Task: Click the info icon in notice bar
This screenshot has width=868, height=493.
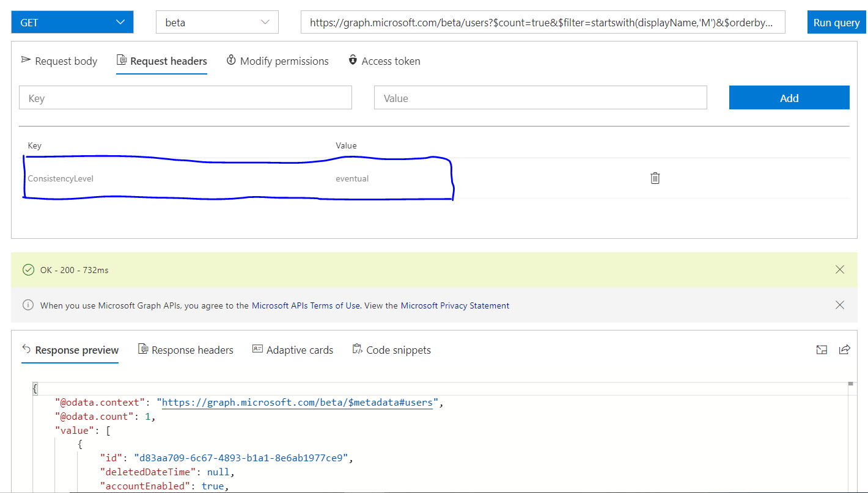Action: click(28, 305)
